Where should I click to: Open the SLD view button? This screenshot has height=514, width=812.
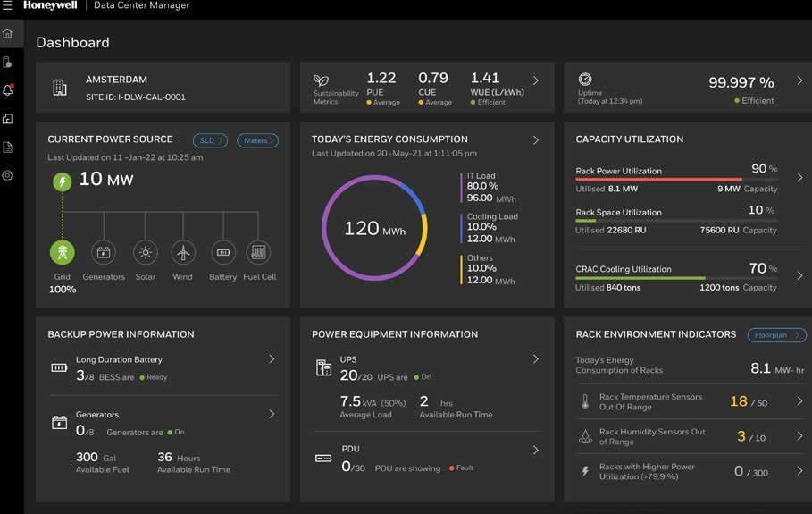[210, 140]
